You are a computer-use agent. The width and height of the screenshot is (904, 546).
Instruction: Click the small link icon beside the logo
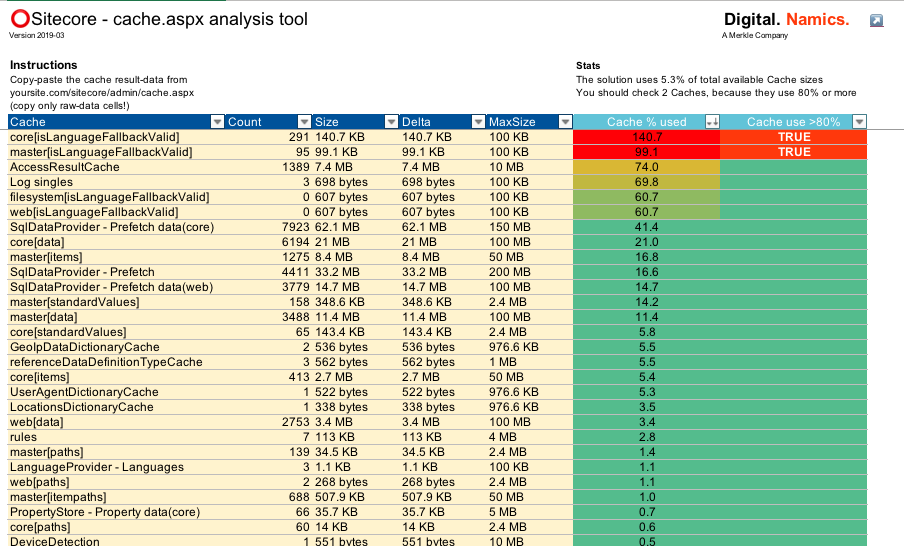pos(877,20)
